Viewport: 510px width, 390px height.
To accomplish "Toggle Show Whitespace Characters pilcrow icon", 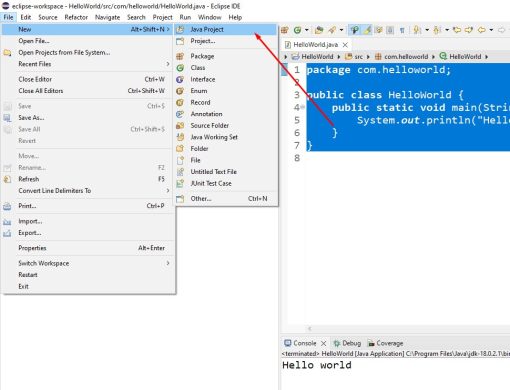I will (402, 30).
